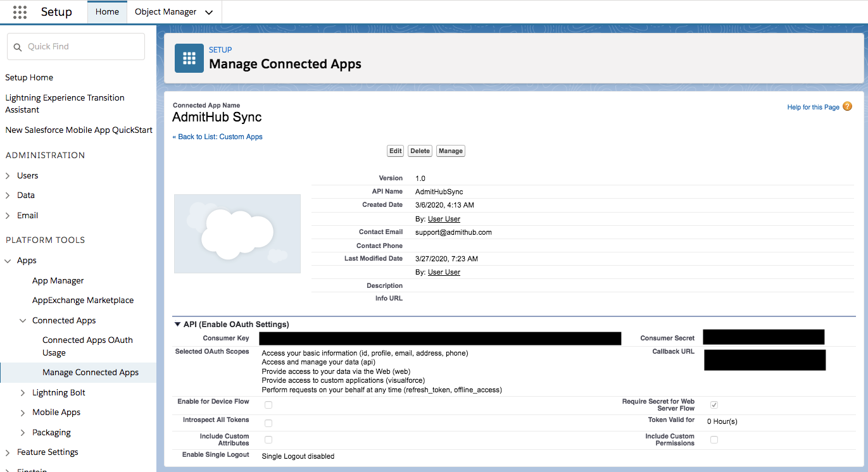This screenshot has width=868, height=472.
Task: Open User User link under Created Date
Action: tap(444, 219)
